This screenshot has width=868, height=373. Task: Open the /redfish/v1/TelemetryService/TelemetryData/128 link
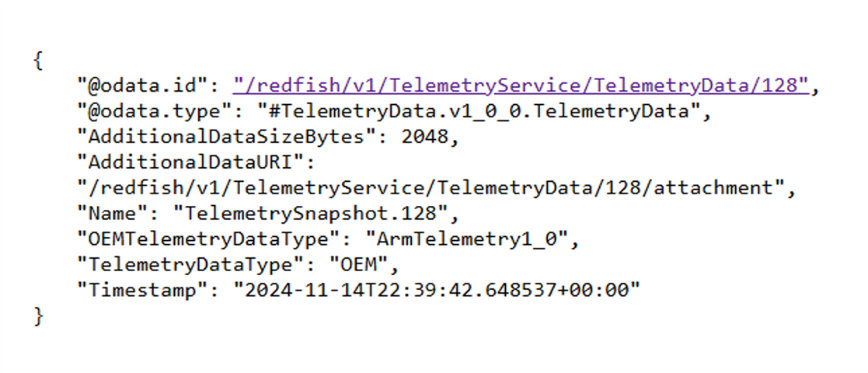(521, 85)
